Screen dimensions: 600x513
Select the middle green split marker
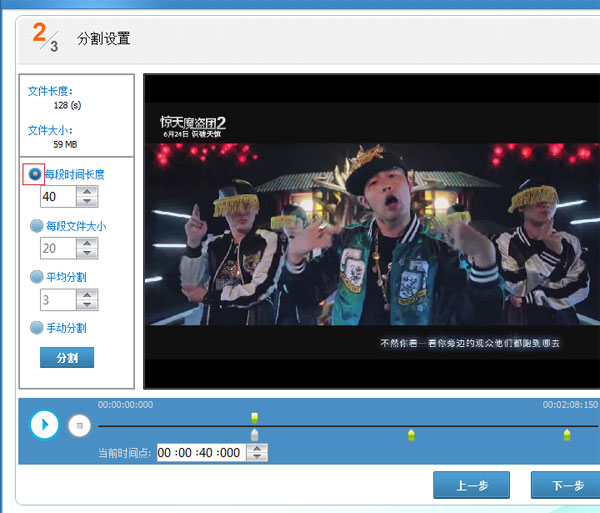point(411,435)
